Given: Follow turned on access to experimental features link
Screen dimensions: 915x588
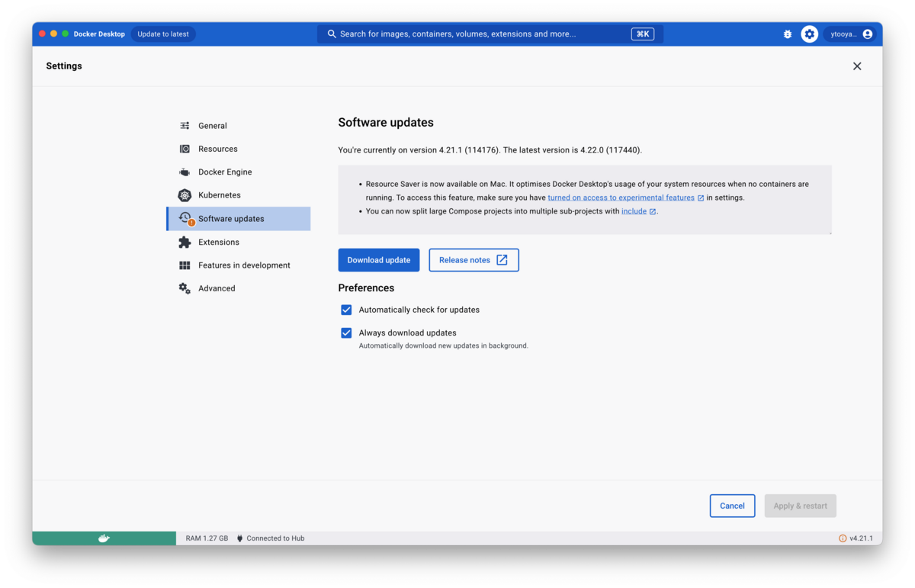Looking at the screenshot, I should coord(621,198).
